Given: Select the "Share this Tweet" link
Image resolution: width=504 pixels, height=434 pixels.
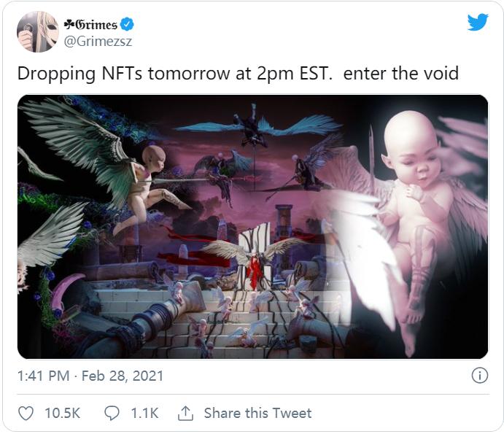Looking at the screenshot, I should [257, 414].
